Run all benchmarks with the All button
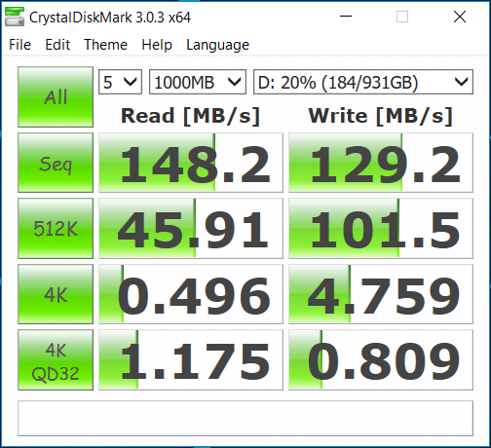This screenshot has height=448, width=491. [x=56, y=96]
